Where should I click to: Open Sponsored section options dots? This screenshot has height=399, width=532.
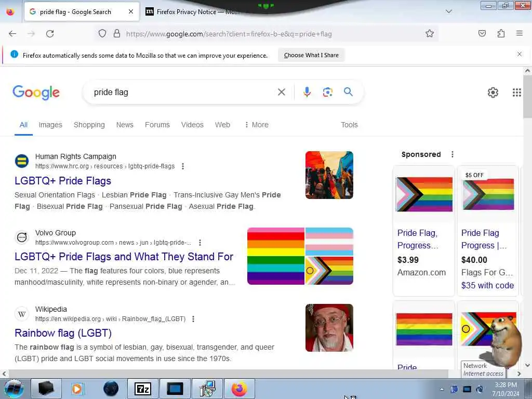click(x=453, y=154)
